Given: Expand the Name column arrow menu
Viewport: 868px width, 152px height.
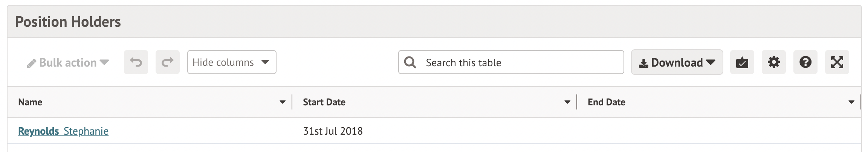Looking at the screenshot, I should [x=283, y=102].
